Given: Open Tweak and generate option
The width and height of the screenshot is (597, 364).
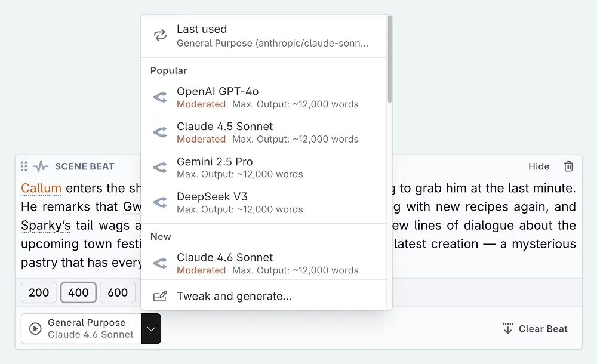Looking at the screenshot, I should 263,296.
